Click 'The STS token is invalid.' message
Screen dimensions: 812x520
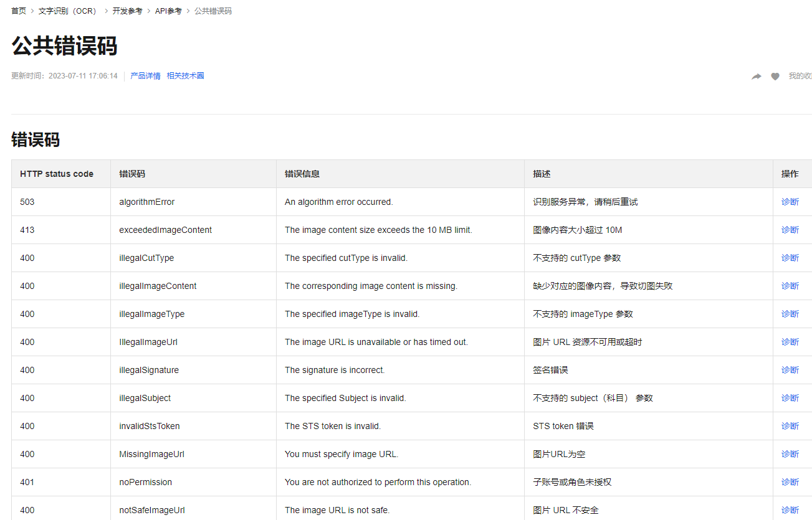point(333,426)
